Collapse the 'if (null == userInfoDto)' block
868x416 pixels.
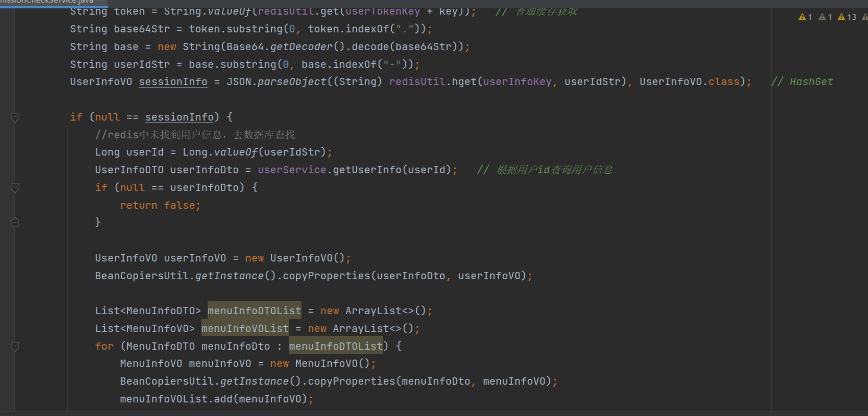[x=15, y=187]
